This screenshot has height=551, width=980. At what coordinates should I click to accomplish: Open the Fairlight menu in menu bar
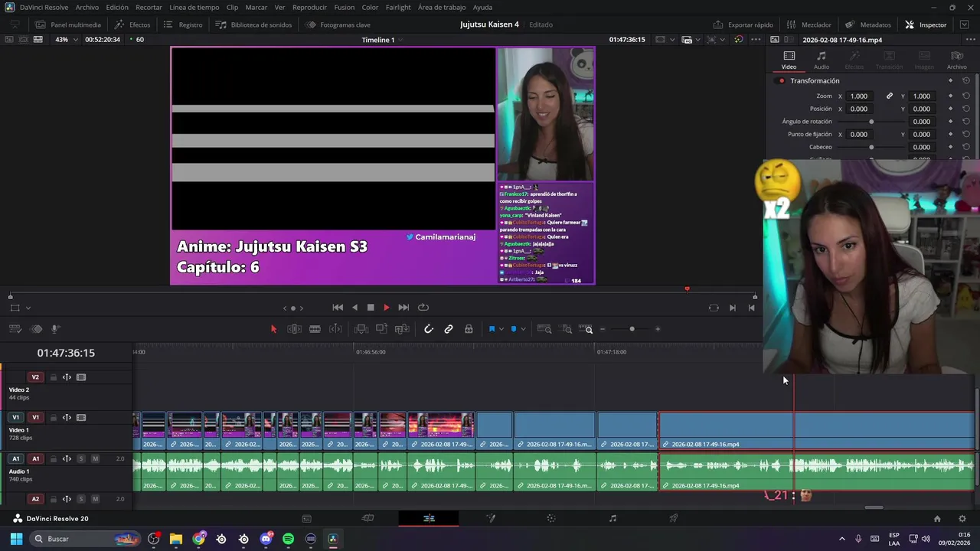(398, 7)
